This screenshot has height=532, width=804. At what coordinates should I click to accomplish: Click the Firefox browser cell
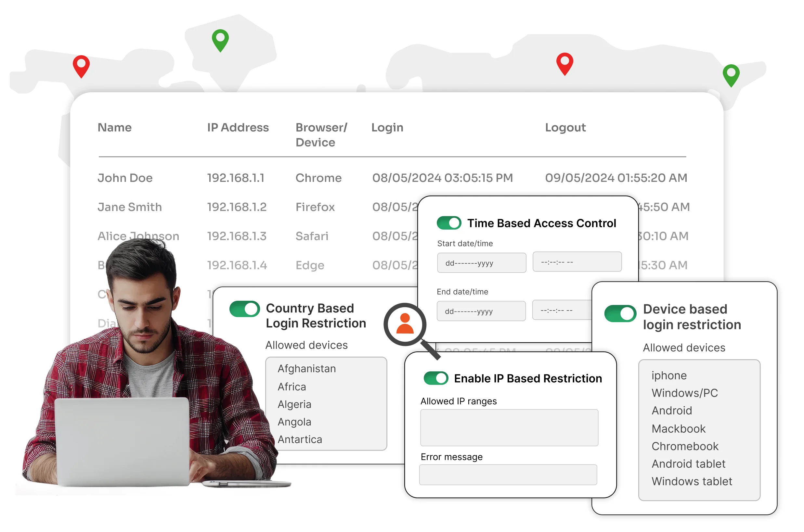coord(315,207)
